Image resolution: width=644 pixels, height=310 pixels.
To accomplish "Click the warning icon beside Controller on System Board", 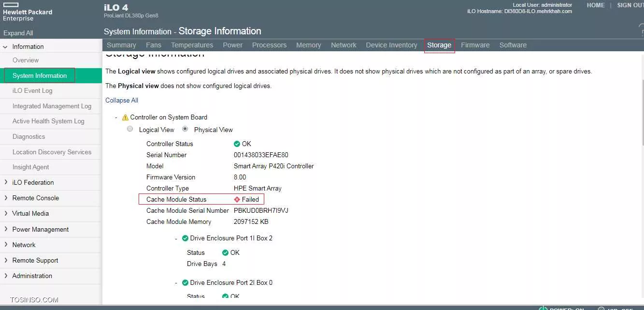I will pos(125,117).
